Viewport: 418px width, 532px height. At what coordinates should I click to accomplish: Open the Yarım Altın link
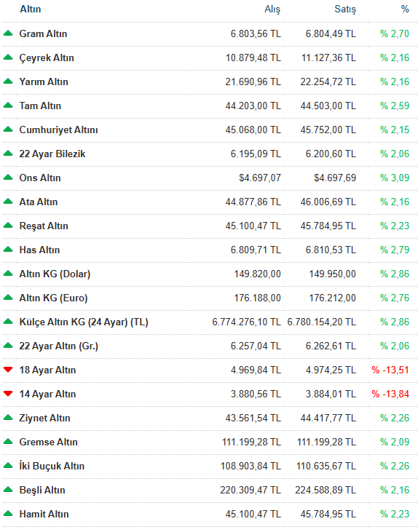pyautogui.click(x=44, y=82)
